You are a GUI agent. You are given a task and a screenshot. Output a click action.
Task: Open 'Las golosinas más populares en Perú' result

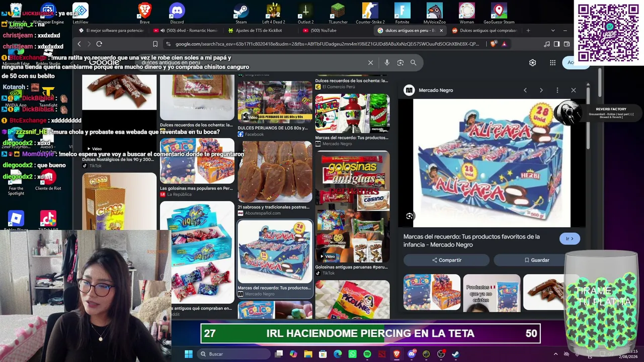click(197, 162)
